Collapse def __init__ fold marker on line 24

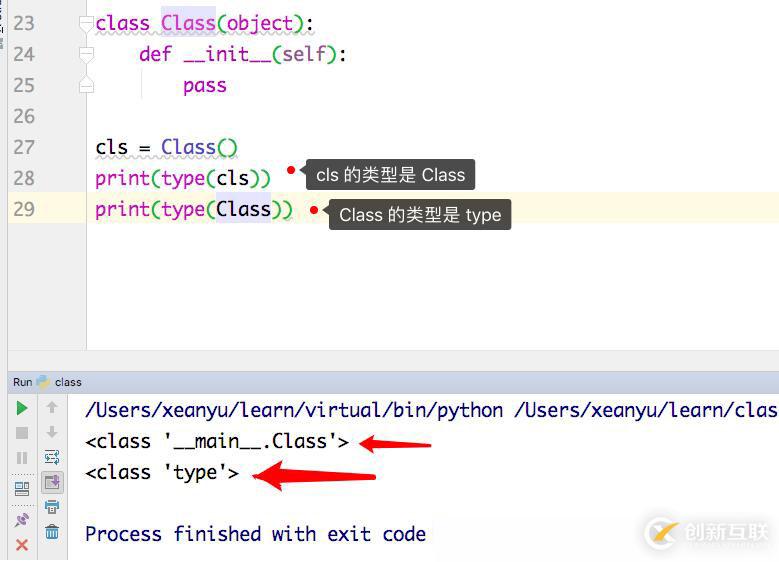coord(86,54)
